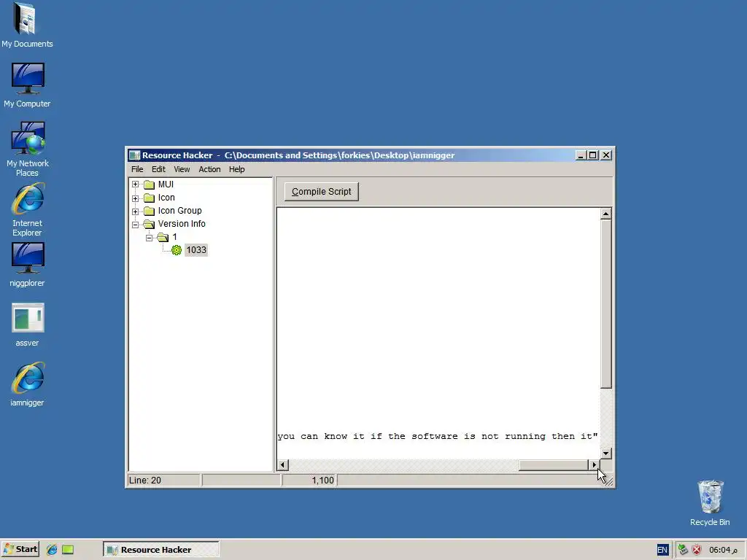
Task: Launch Internet Explorer from quick launch
Action: [52, 550]
